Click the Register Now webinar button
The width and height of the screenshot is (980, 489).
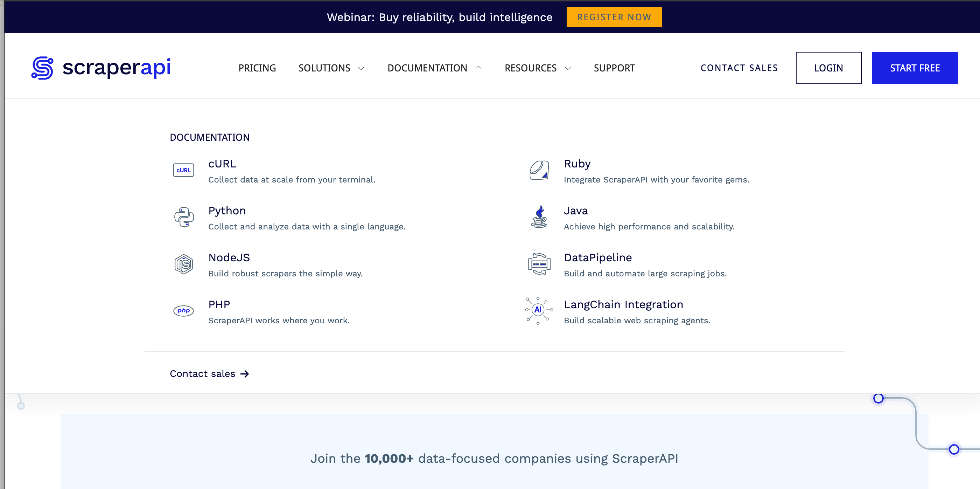[x=614, y=17]
